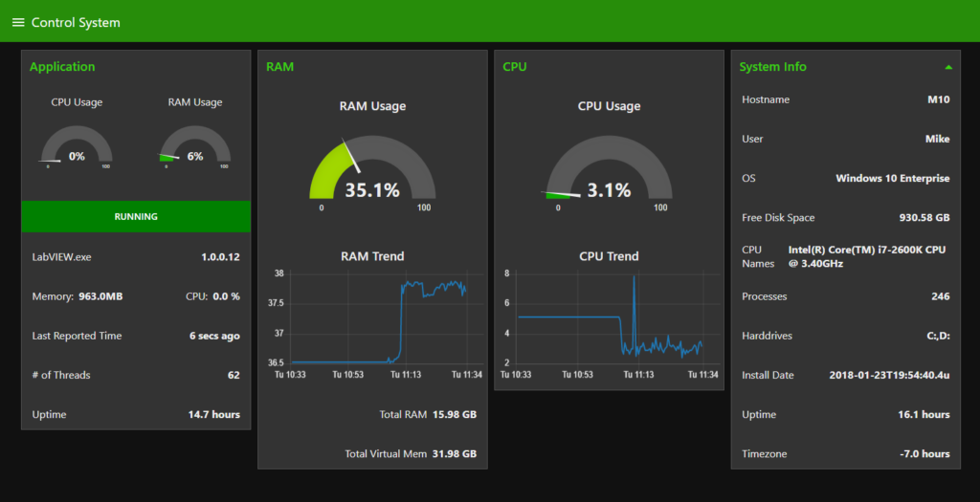The height and width of the screenshot is (502, 980).
Task: Click the Last Reported Time label
Action: click(77, 336)
